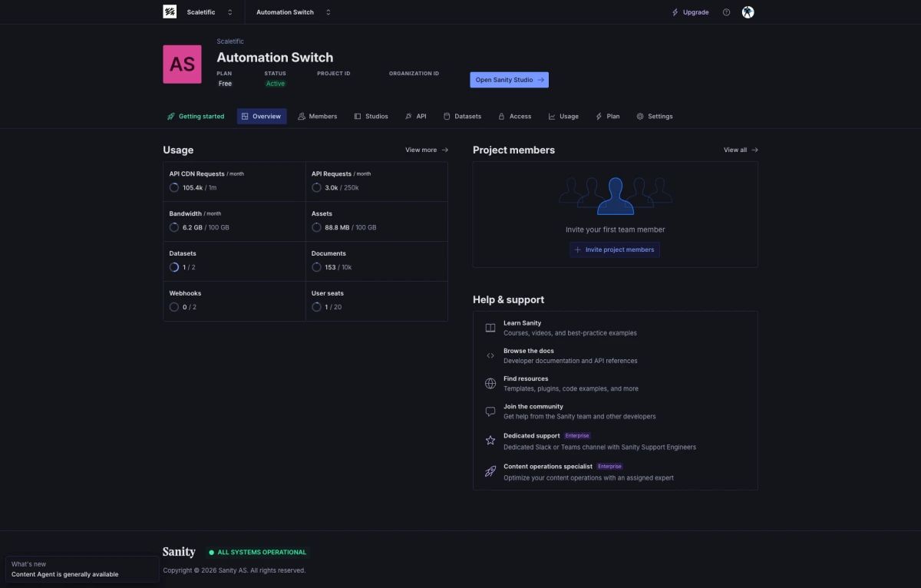
Task: Click the 153 / 10k documents value
Action: click(338, 267)
